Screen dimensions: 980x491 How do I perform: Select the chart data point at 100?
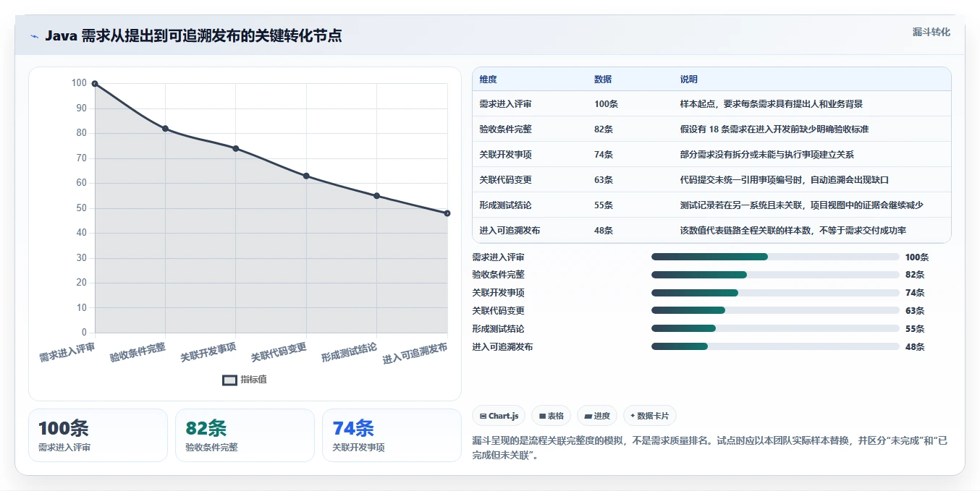(x=95, y=84)
